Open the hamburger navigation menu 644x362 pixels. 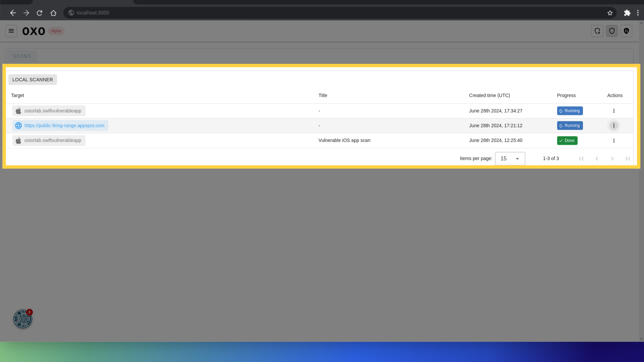click(x=11, y=31)
